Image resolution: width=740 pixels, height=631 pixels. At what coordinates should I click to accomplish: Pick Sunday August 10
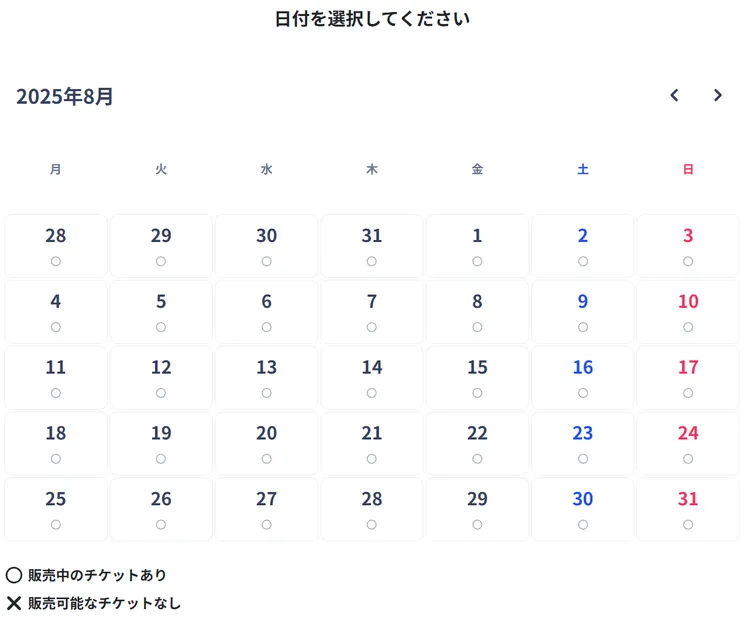point(688,312)
